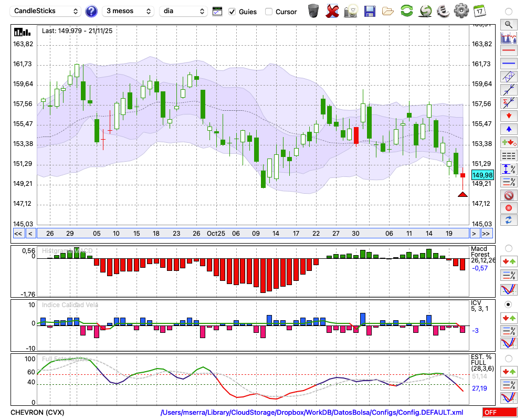Open the Config.DEFAULT.xml file path link

pos(312,413)
